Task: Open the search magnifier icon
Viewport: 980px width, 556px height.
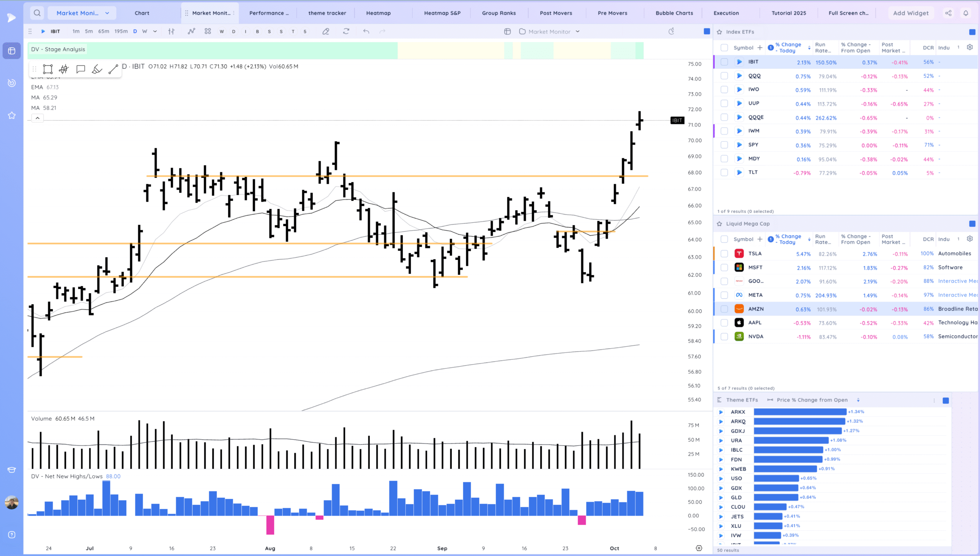Action: point(37,13)
